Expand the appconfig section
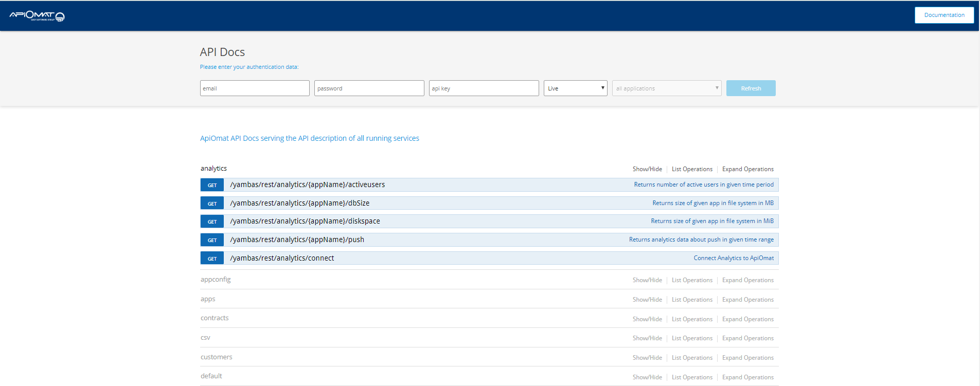The width and height of the screenshot is (980, 386). click(216, 280)
